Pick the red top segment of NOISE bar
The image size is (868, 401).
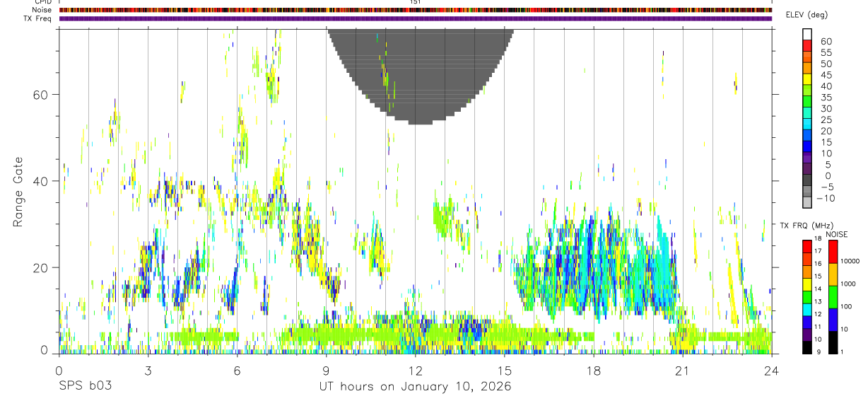click(833, 252)
